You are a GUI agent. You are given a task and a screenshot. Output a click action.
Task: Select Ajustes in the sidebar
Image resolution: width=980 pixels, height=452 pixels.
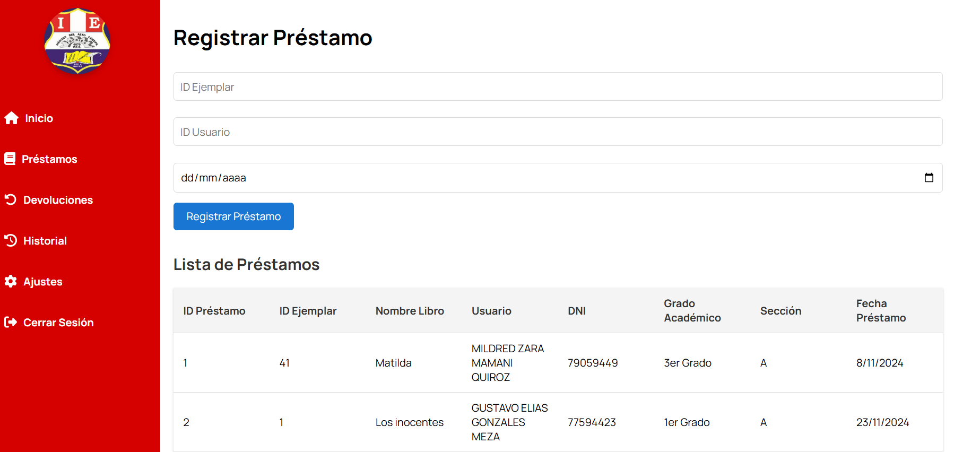(43, 282)
